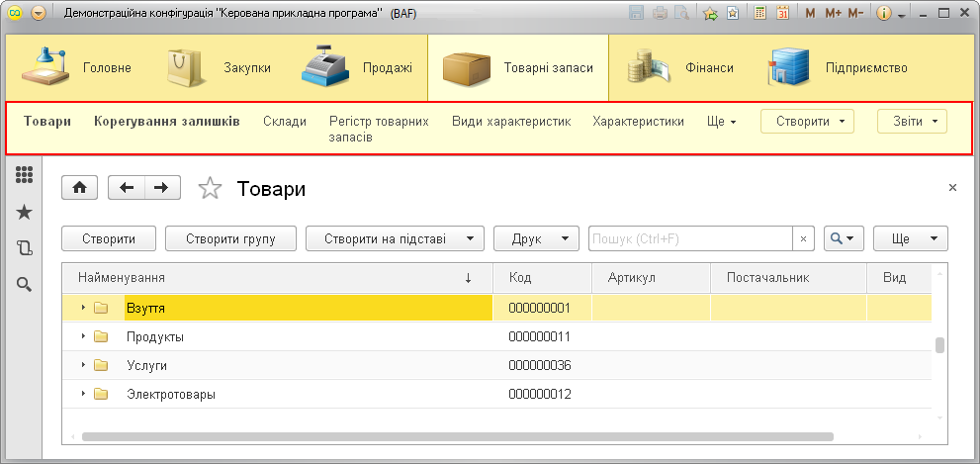Viewport: 980px width, 464px height.
Task: Open the Характеристики link
Action: [x=638, y=122]
